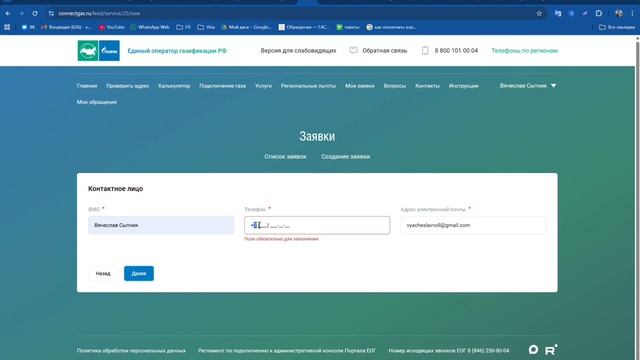Open the WhatsApp Web bookmark

point(150,27)
